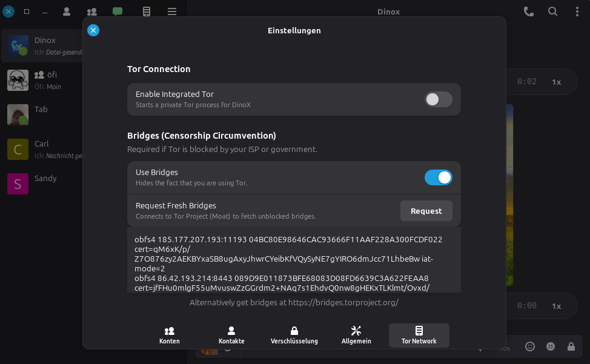The width and height of the screenshot is (590, 364).
Task: Open the Allgemein settings section
Action: click(356, 335)
